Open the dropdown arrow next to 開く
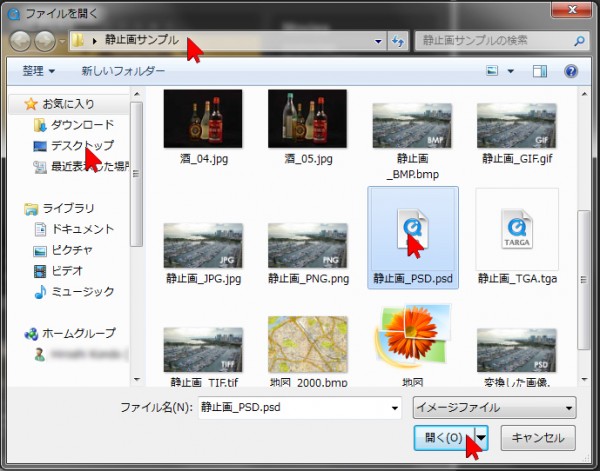The height and width of the screenshot is (471, 600). 481,437
